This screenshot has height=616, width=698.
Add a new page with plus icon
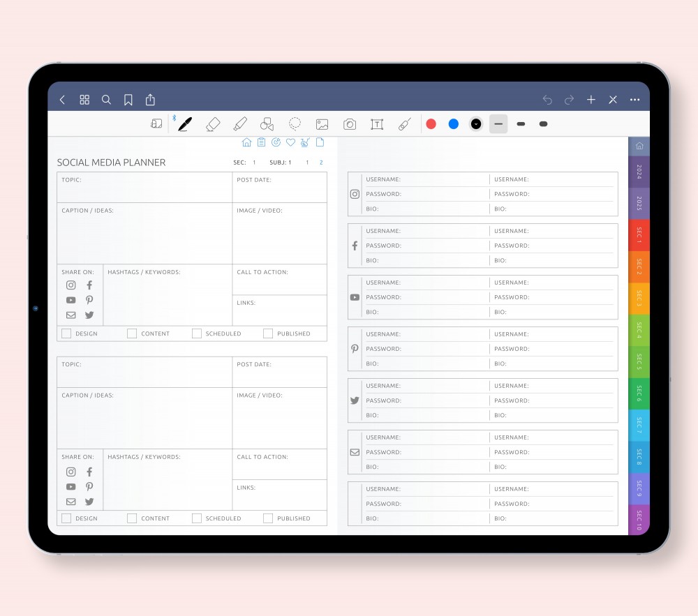pyautogui.click(x=591, y=100)
